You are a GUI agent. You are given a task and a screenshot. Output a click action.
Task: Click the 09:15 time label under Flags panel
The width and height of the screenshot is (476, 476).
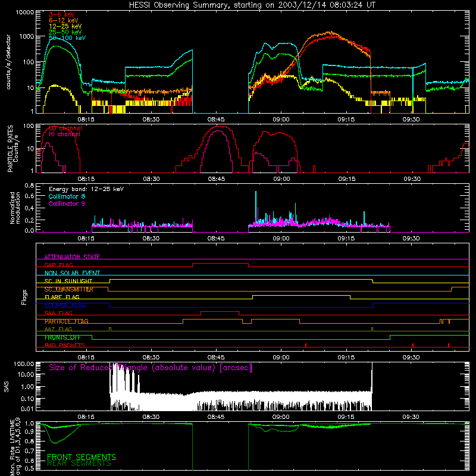346,358
